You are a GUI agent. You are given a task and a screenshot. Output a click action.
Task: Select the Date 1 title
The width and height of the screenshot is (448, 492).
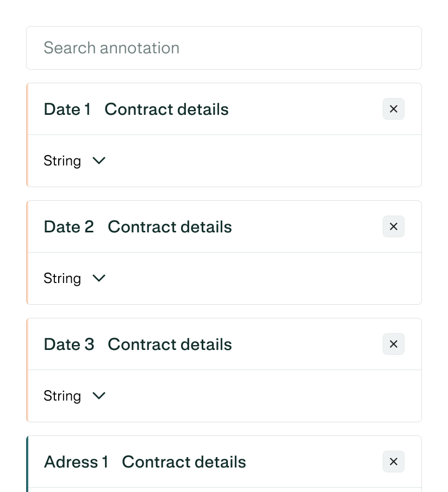67,109
